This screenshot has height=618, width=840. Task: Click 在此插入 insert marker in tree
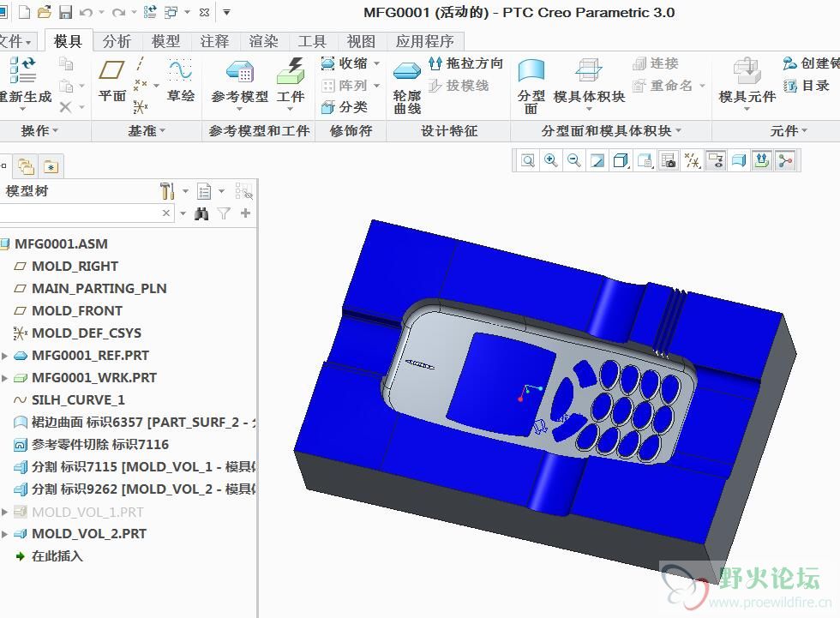coord(57,556)
